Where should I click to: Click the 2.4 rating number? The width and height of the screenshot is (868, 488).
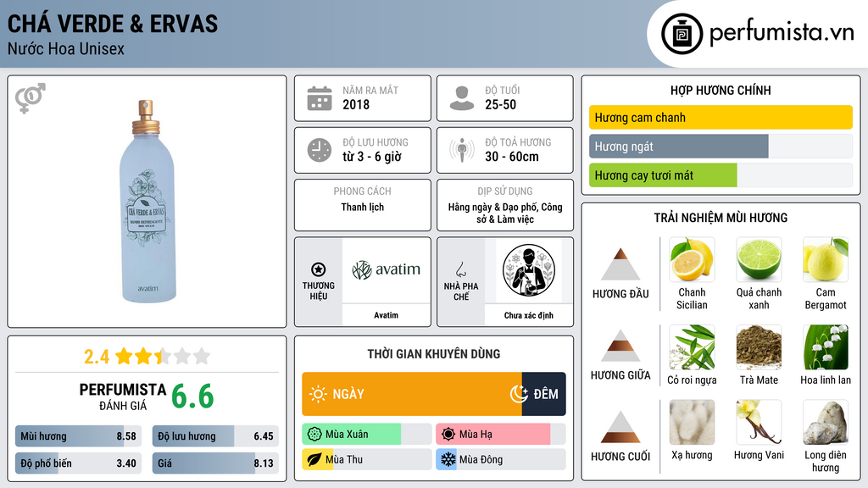pos(97,357)
